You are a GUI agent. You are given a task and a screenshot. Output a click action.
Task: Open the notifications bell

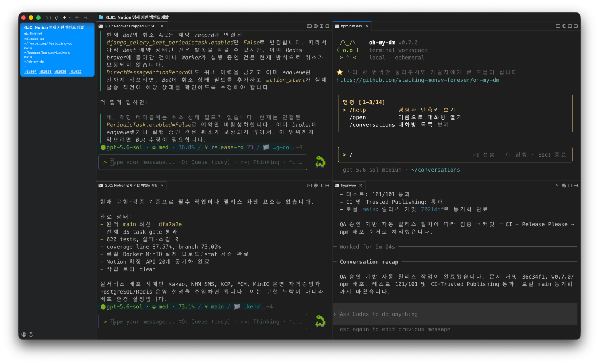[56, 18]
